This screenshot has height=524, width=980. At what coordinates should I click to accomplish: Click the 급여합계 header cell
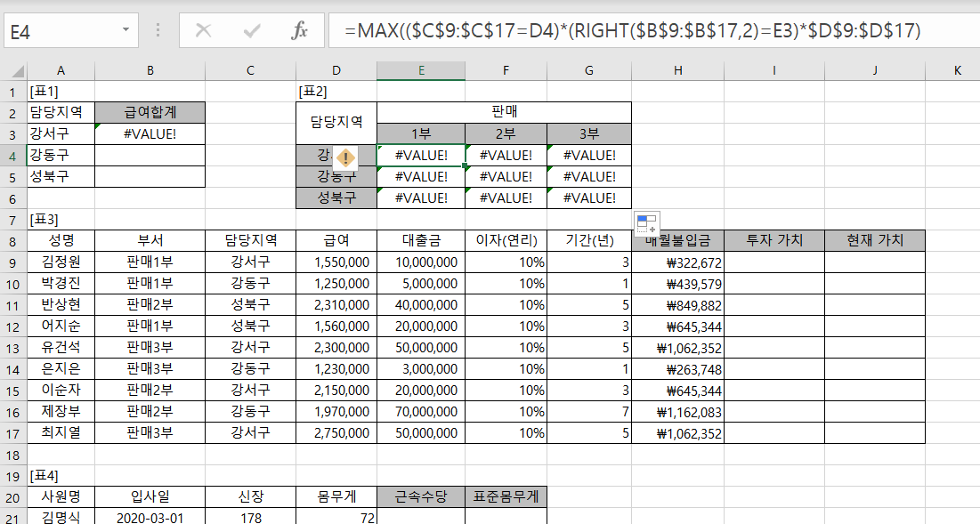[150, 112]
